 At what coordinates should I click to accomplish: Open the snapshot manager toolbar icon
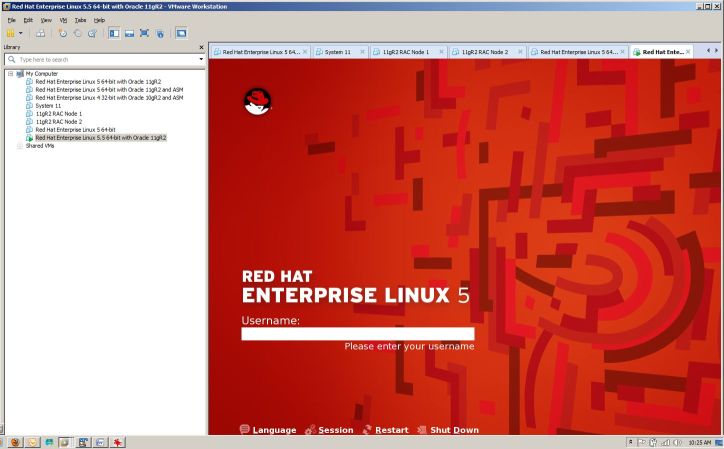pyautogui.click(x=92, y=33)
